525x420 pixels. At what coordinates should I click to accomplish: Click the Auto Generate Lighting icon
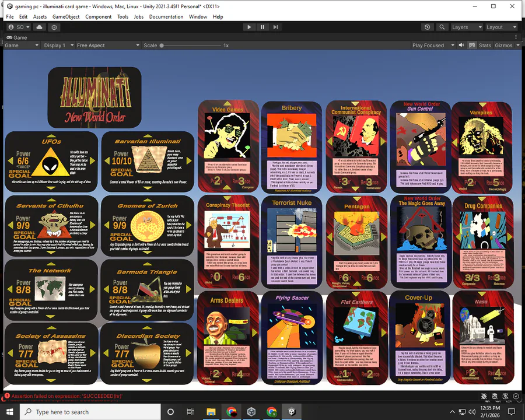click(506, 396)
